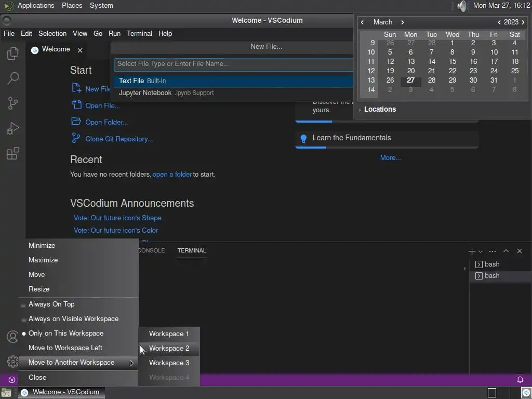Screen dimensions: 532x399
Task: Open the terminal launch profile dropdown chevron
Action: (481, 251)
